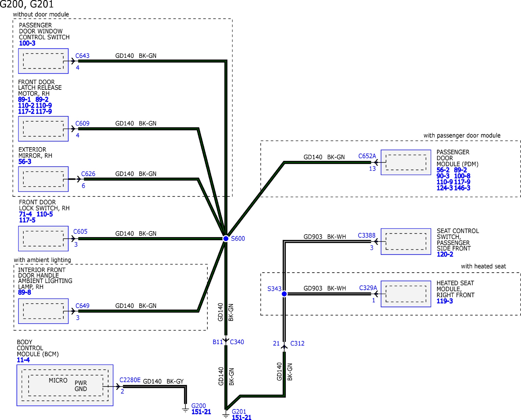Open the 119-3 heated seat reference
The width and height of the screenshot is (521, 420).
point(444,301)
